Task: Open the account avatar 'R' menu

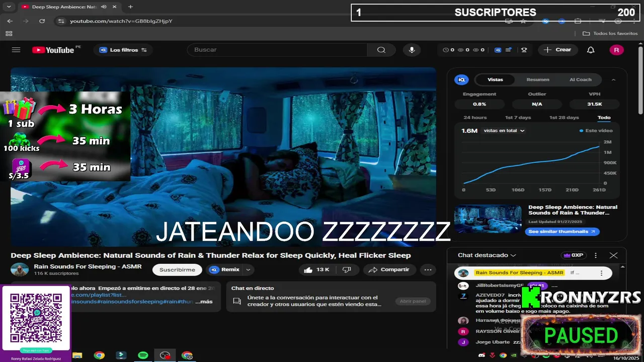Action: tap(616, 50)
